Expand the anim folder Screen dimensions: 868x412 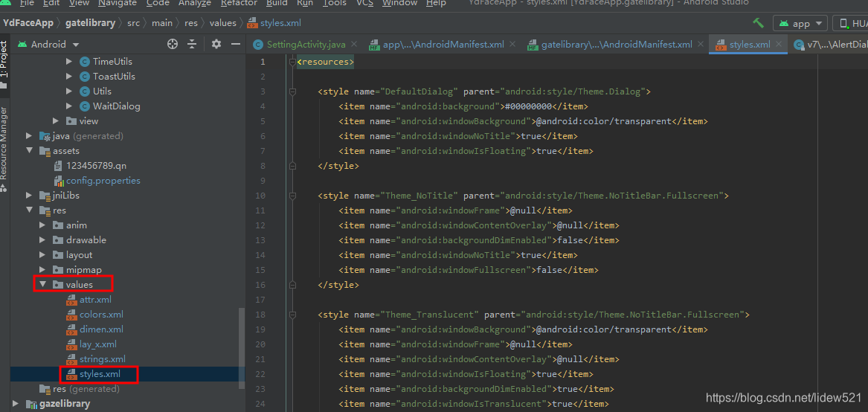[x=42, y=225]
